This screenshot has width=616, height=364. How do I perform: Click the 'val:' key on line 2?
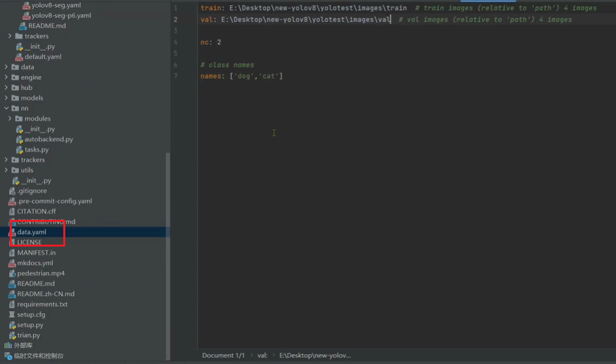tap(209, 20)
